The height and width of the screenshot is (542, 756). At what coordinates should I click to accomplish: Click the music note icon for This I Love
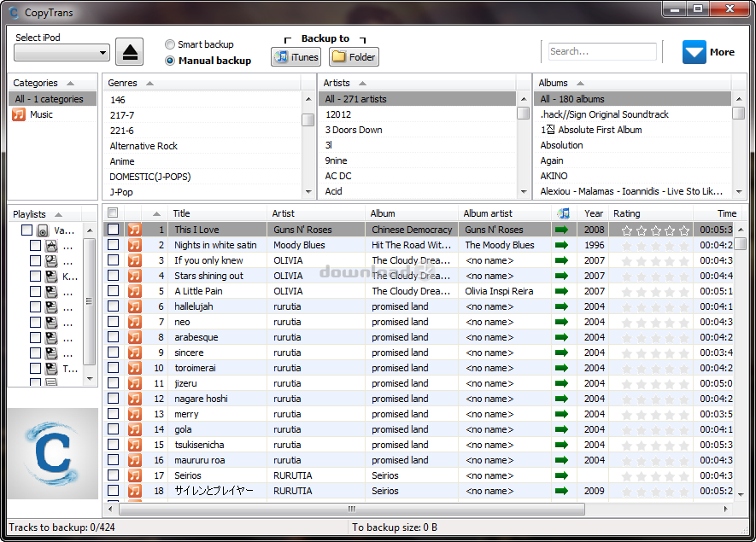tap(134, 230)
